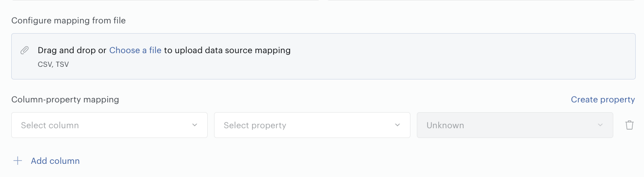Open the Unknown type dropdown
The image size is (644, 177).
point(515,125)
